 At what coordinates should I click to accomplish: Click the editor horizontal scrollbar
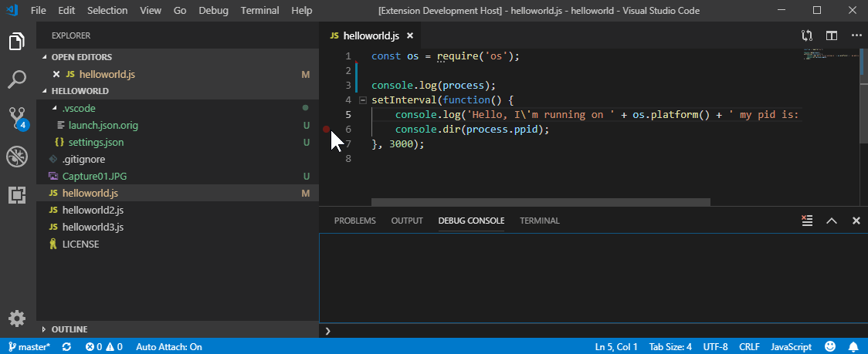541,203
